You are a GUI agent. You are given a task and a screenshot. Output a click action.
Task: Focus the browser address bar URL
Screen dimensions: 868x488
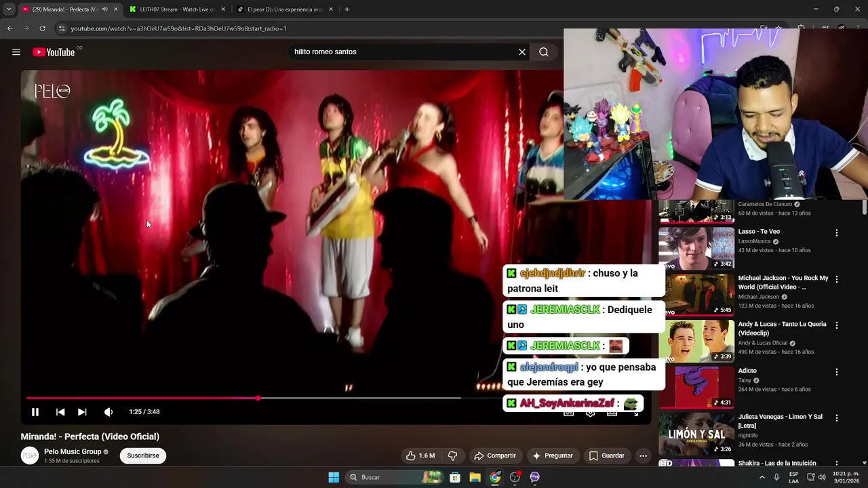click(x=179, y=28)
